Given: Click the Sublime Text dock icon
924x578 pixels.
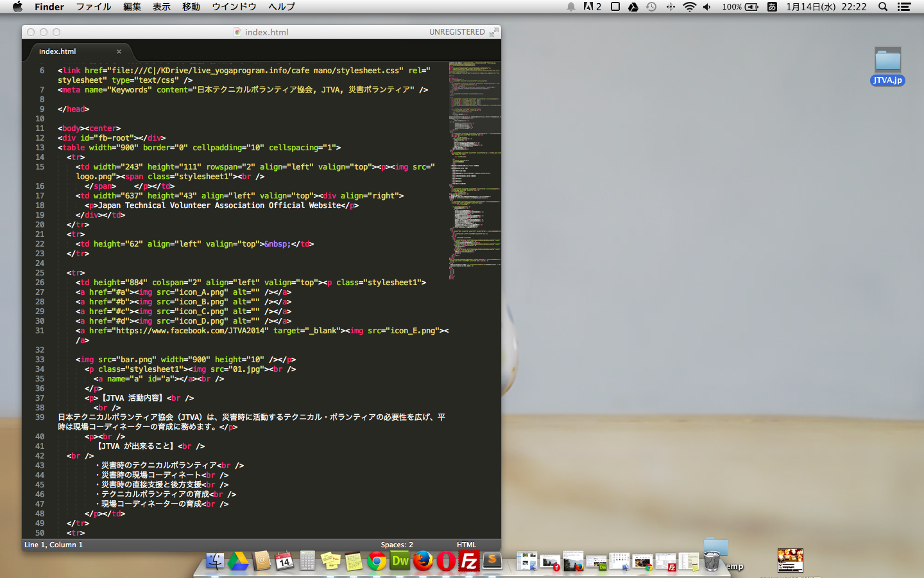Looking at the screenshot, I should 492,561.
